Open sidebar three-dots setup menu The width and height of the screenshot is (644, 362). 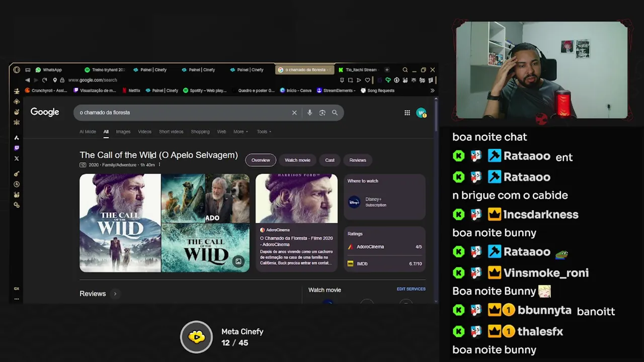(17, 299)
